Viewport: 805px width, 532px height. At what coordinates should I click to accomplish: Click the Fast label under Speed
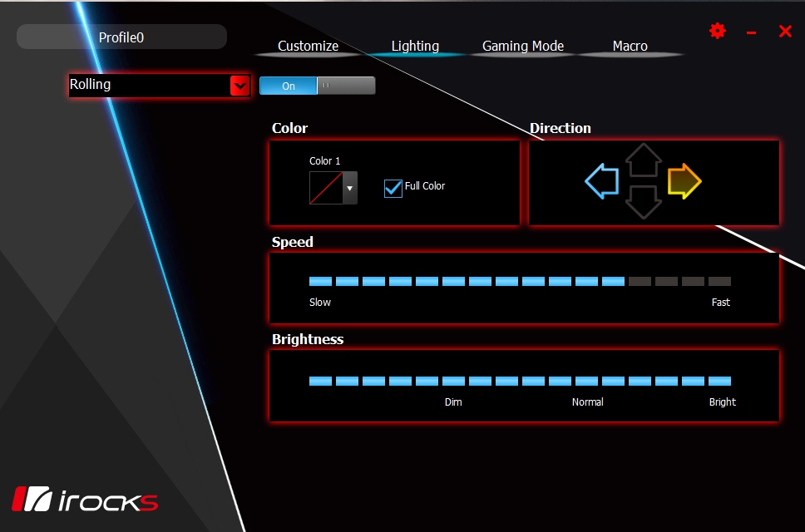pyautogui.click(x=721, y=303)
